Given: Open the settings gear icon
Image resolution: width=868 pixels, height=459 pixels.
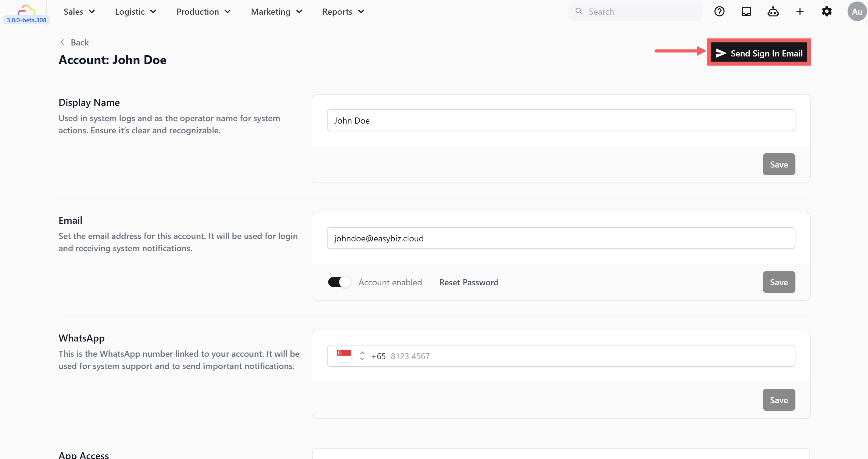Looking at the screenshot, I should (827, 12).
